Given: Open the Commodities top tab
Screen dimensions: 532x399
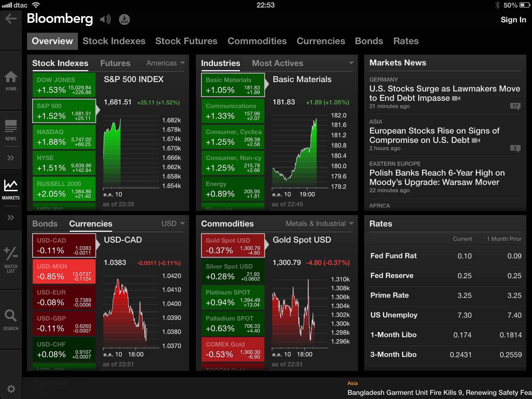Looking at the screenshot, I should point(257,41).
